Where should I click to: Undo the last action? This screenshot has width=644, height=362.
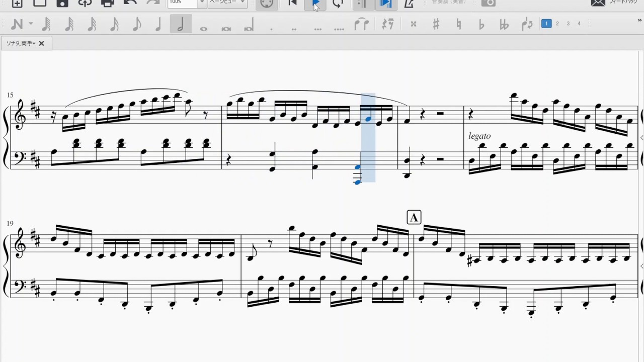click(130, 3)
